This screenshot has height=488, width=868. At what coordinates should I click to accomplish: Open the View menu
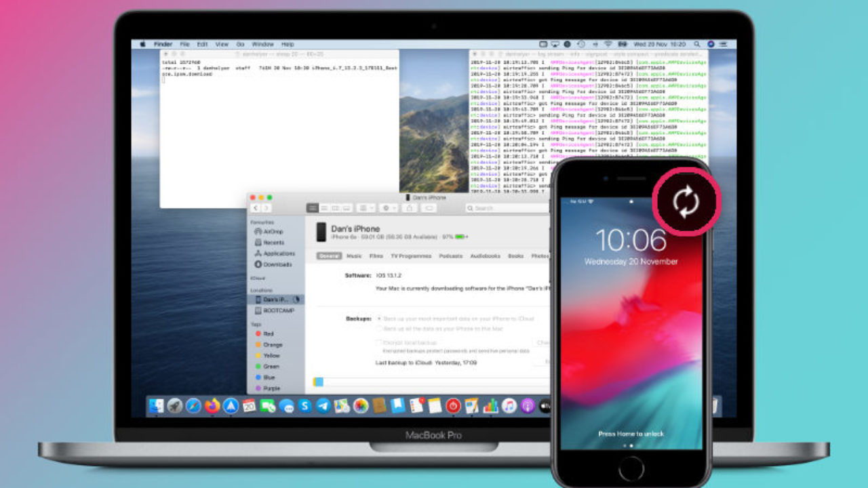tap(222, 44)
